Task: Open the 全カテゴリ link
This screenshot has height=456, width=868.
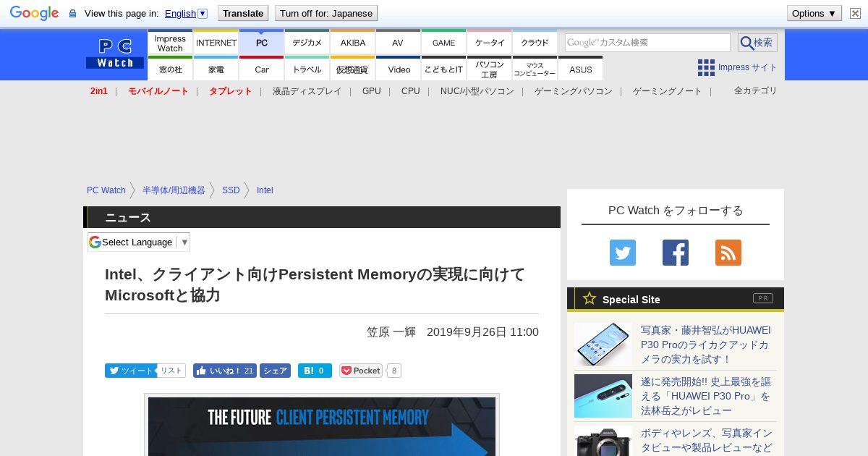Action: coord(756,90)
